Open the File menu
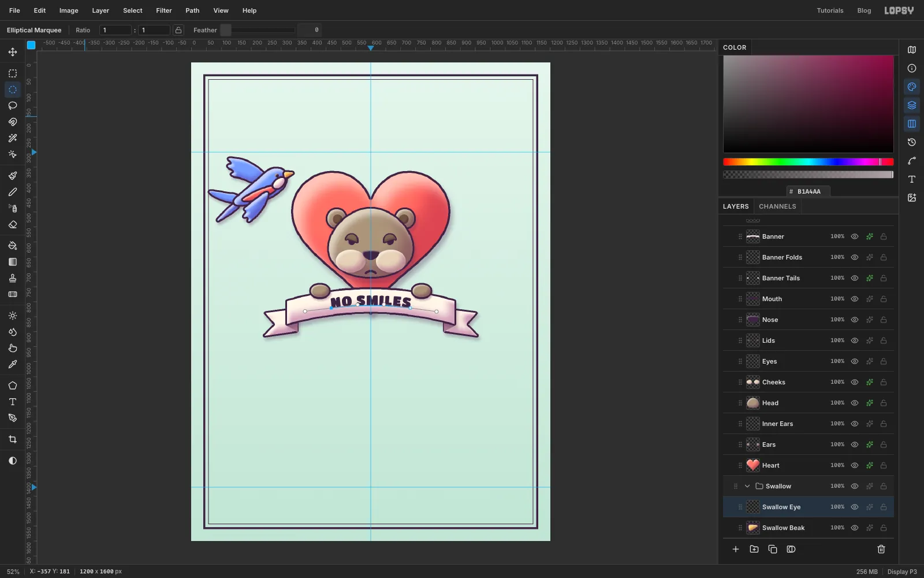 (x=14, y=10)
